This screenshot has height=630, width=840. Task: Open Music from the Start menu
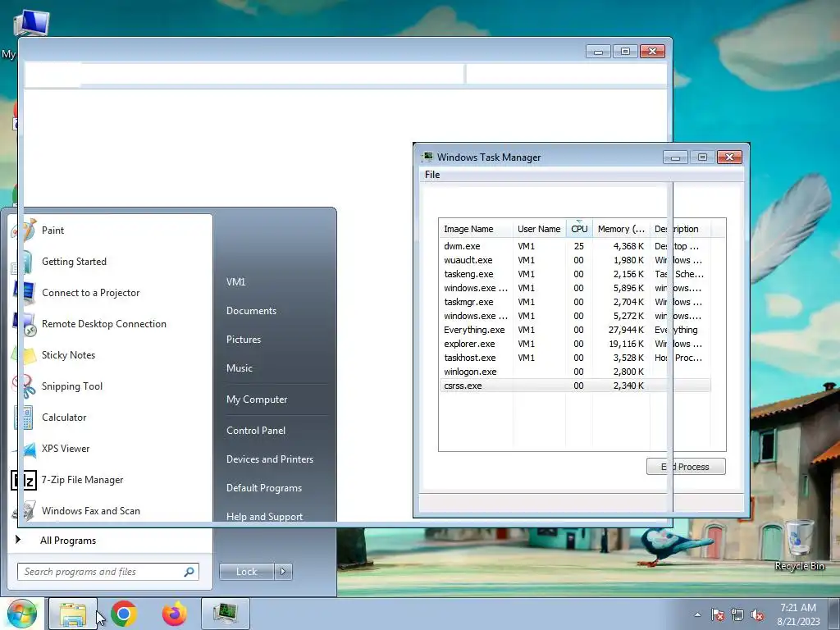(239, 368)
